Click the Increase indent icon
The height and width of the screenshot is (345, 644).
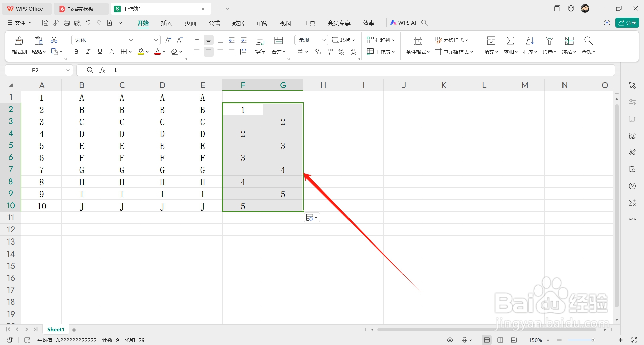pos(244,40)
